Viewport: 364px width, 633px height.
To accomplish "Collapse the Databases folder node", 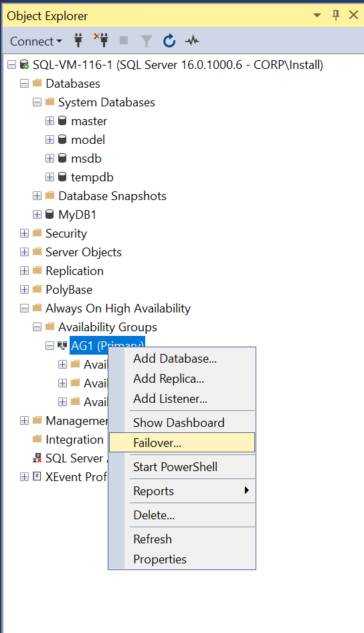I will 25,84.
